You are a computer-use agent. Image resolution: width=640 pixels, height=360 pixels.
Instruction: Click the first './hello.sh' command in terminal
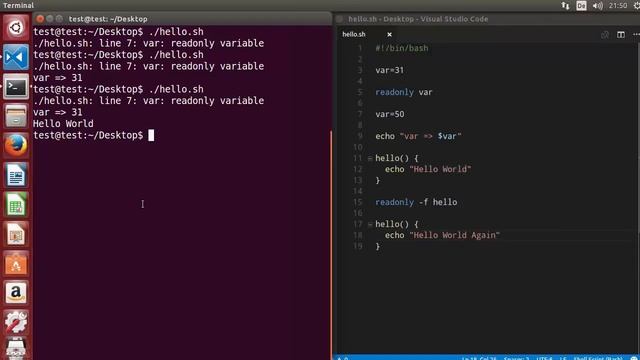(x=176, y=32)
